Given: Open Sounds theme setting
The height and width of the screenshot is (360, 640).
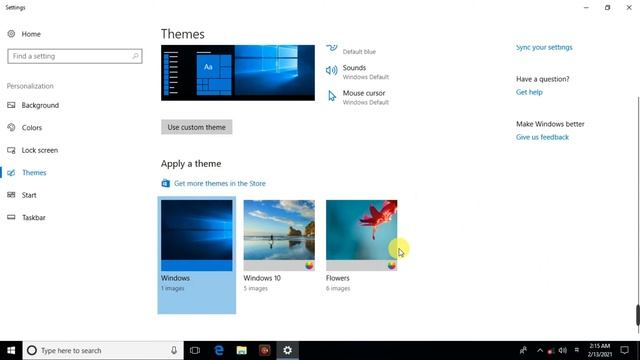Looking at the screenshot, I should (x=357, y=71).
